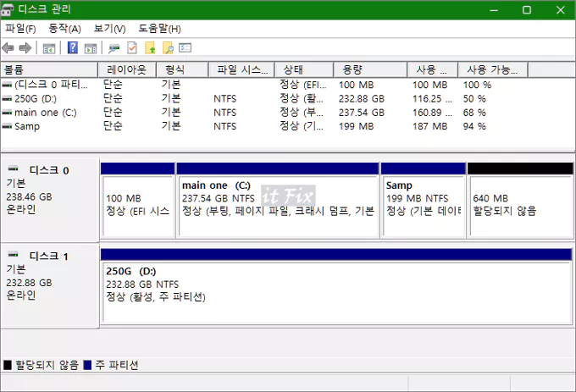Select the 100 MB EFI system partition block
This screenshot has height=392, width=576.
tap(138, 201)
